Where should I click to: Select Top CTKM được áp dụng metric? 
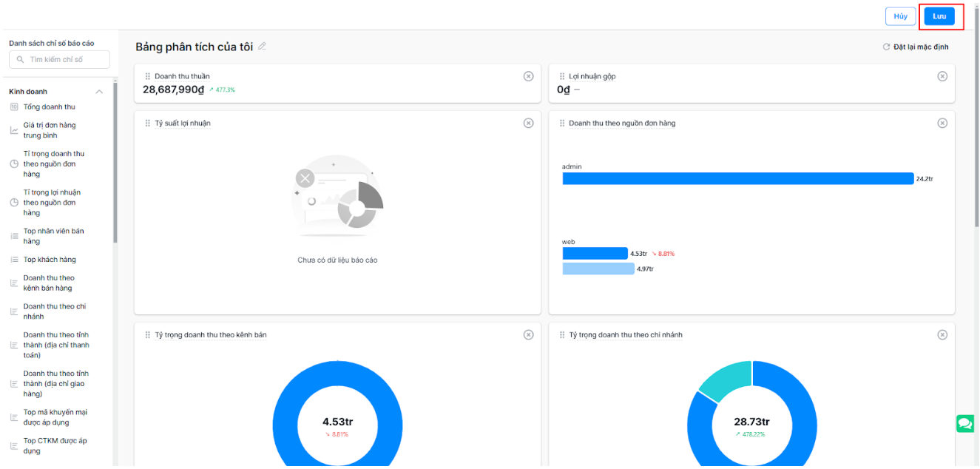55,446
